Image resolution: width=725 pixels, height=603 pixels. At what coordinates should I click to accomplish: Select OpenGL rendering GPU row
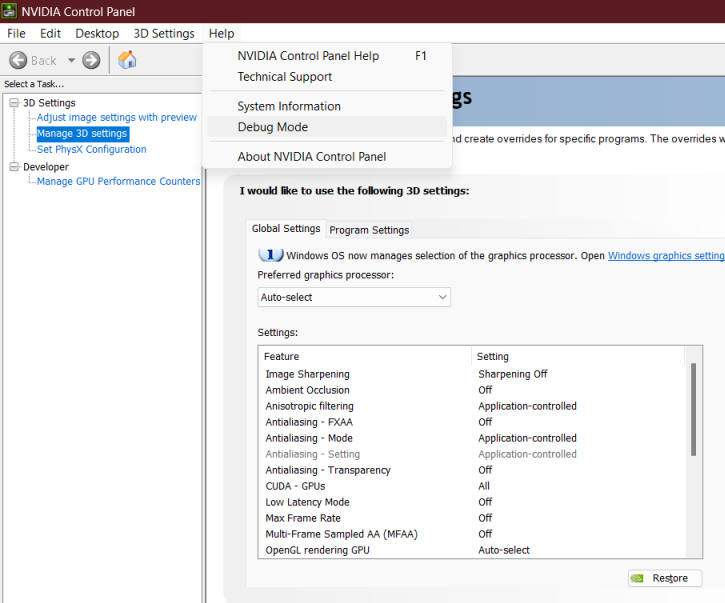click(x=472, y=550)
